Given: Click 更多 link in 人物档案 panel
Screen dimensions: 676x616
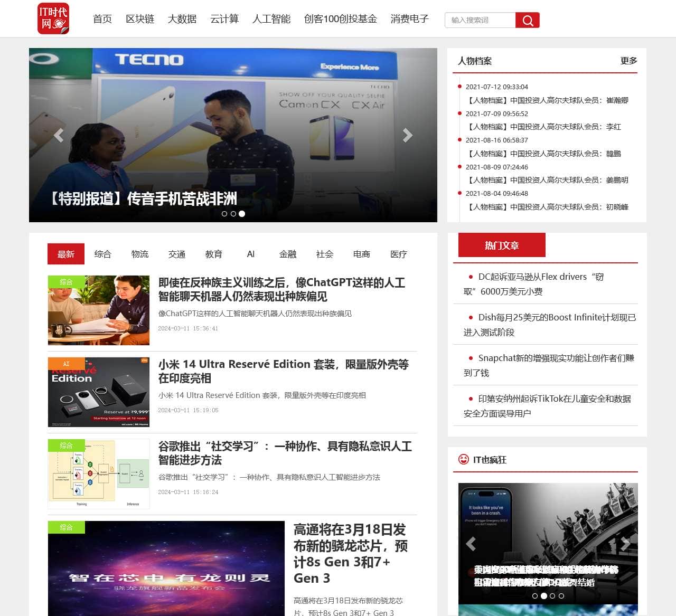Looking at the screenshot, I should point(629,61).
